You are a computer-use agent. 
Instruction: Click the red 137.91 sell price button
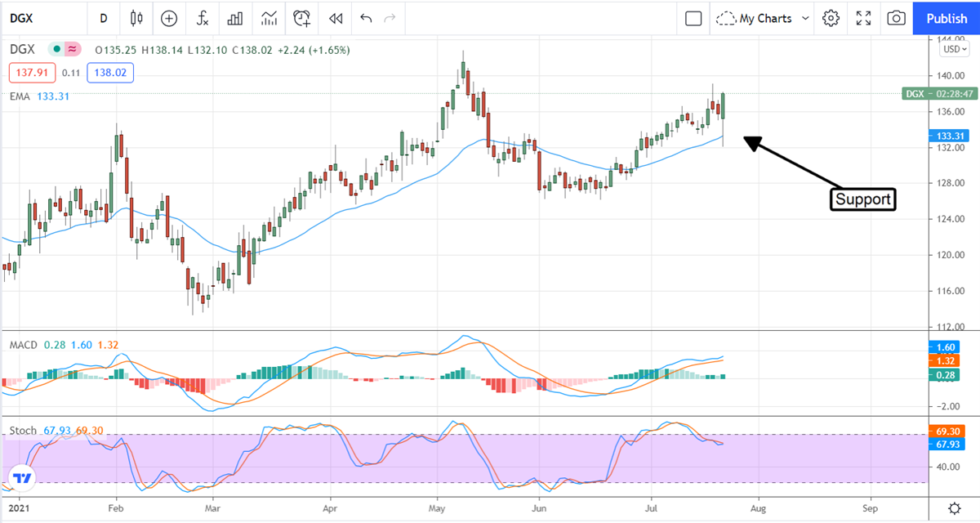point(31,73)
